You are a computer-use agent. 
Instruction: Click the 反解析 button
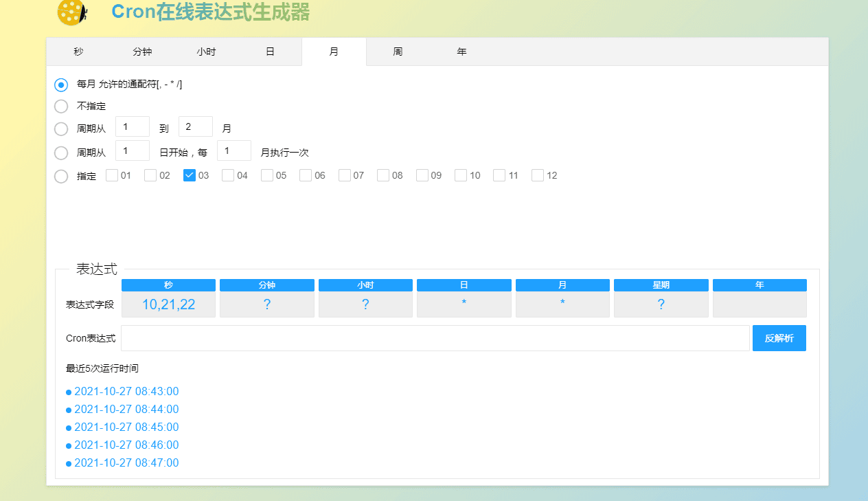click(x=779, y=338)
